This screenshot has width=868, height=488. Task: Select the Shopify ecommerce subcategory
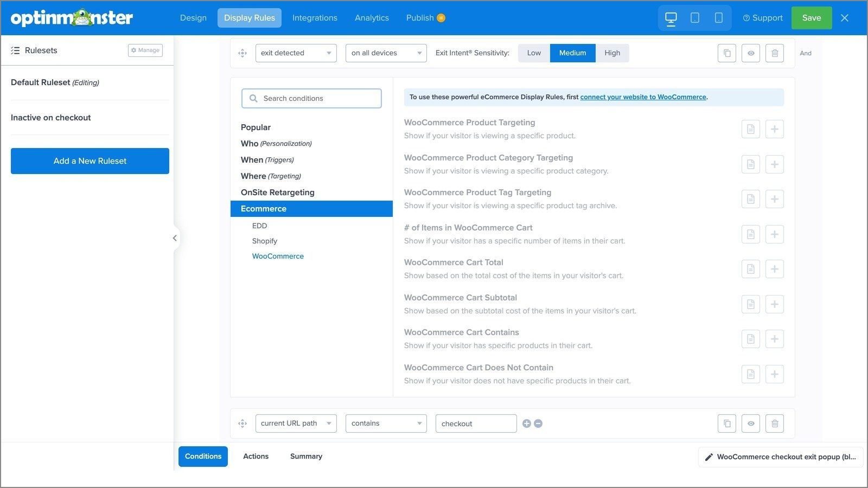pyautogui.click(x=265, y=241)
